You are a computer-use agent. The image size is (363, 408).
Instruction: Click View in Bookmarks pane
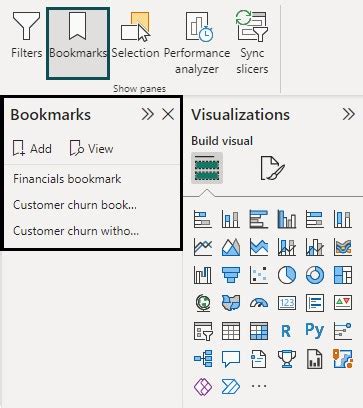pos(91,148)
